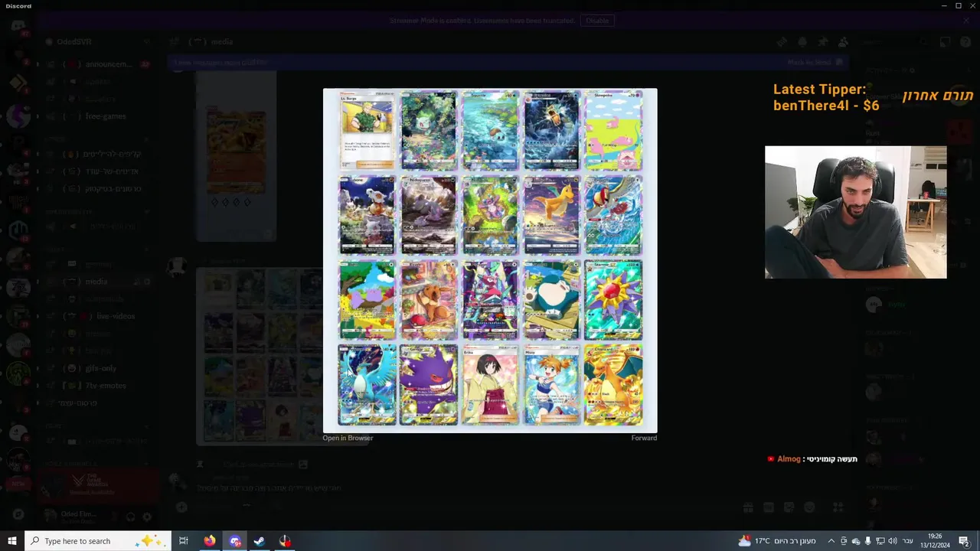Open User Settings gear icon
The width and height of the screenshot is (980, 551).
click(147, 517)
